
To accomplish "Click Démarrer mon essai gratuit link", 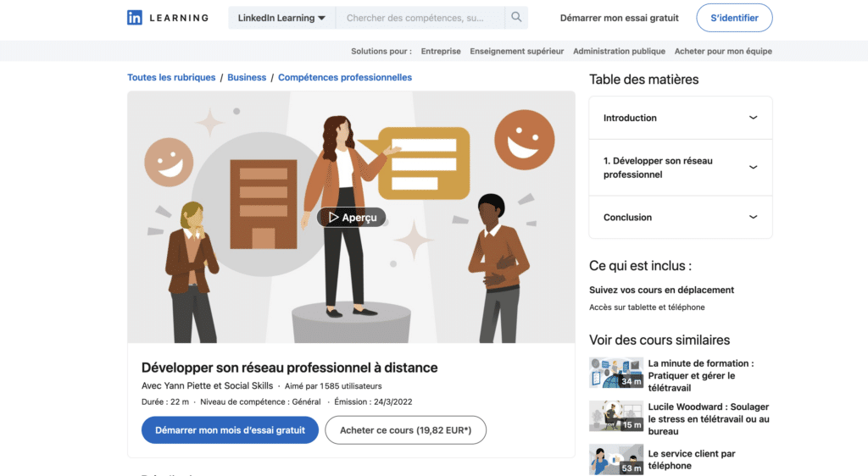I will 619,18.
